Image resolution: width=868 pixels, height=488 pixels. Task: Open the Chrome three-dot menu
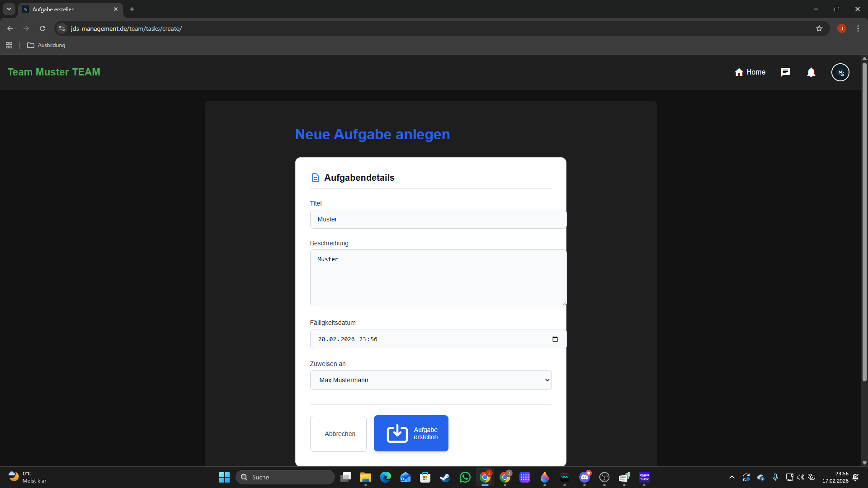click(x=858, y=28)
